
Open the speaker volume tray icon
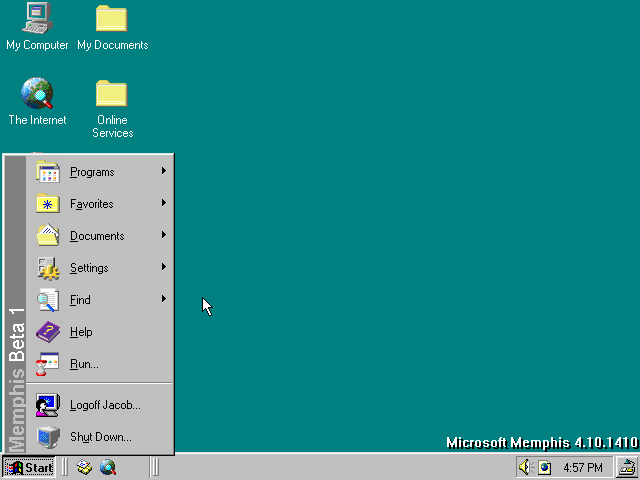tap(527, 467)
